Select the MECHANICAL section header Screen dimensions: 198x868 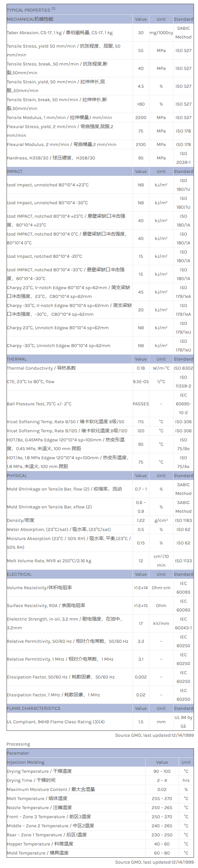coord(30,19)
